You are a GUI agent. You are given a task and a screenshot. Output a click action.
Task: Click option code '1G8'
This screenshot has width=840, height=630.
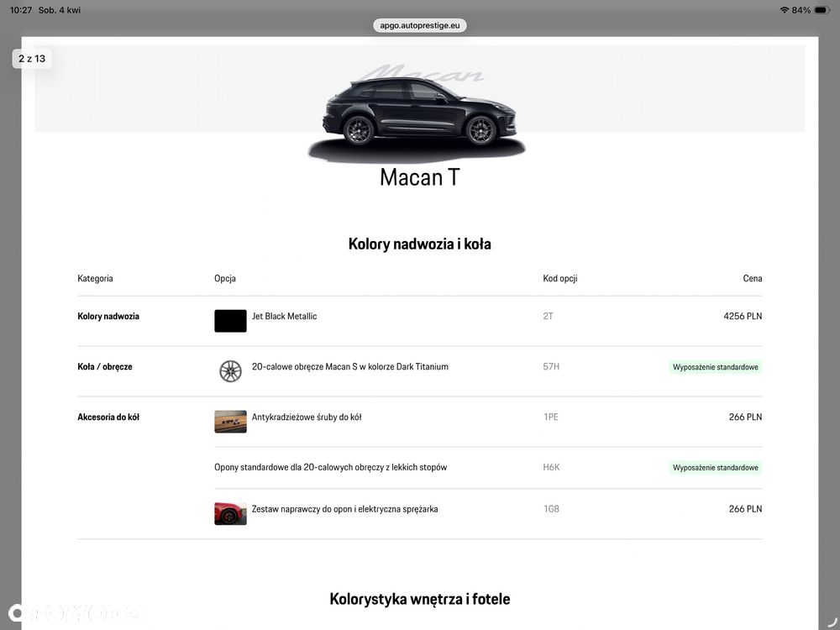tap(551, 509)
